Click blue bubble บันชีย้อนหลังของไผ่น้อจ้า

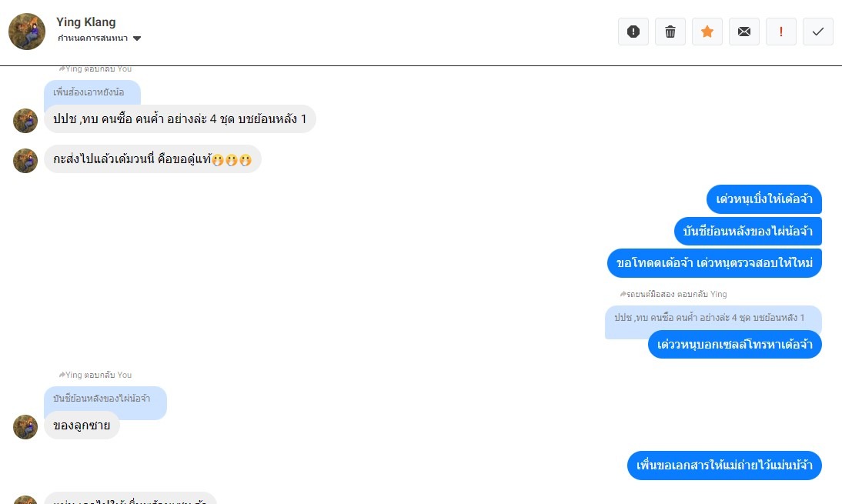pos(748,232)
